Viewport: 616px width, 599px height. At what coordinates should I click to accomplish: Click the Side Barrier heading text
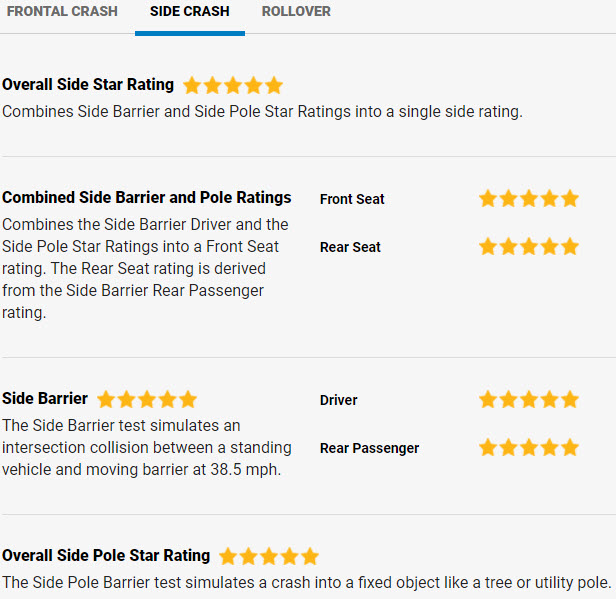[x=45, y=399]
